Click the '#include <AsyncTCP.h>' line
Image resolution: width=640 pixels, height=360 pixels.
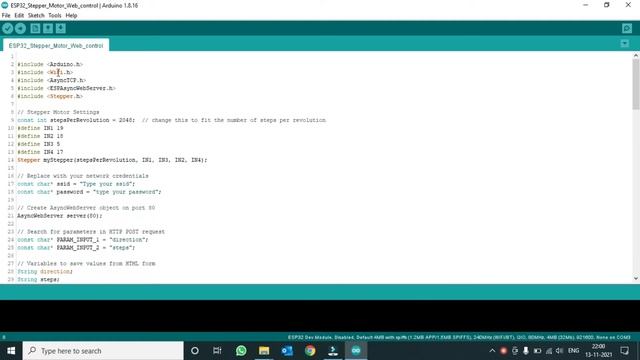(x=51, y=80)
